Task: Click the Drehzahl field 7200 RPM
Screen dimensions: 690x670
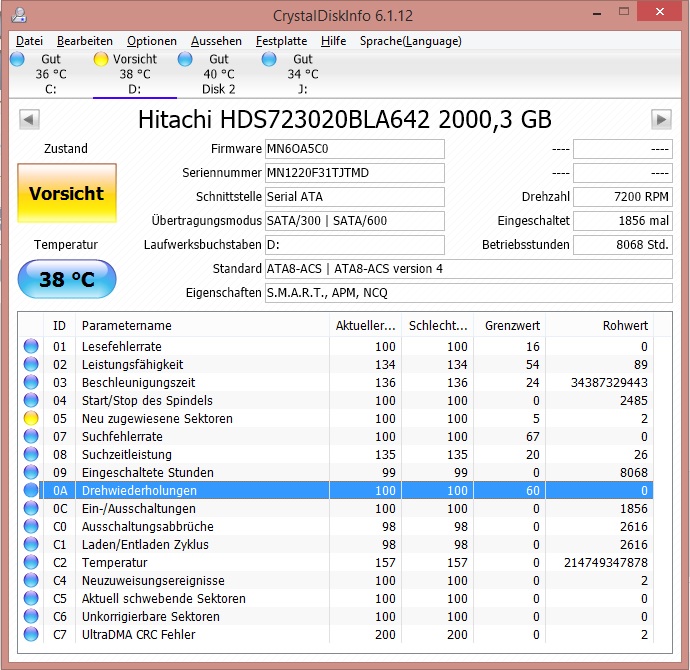Action: 623,197
